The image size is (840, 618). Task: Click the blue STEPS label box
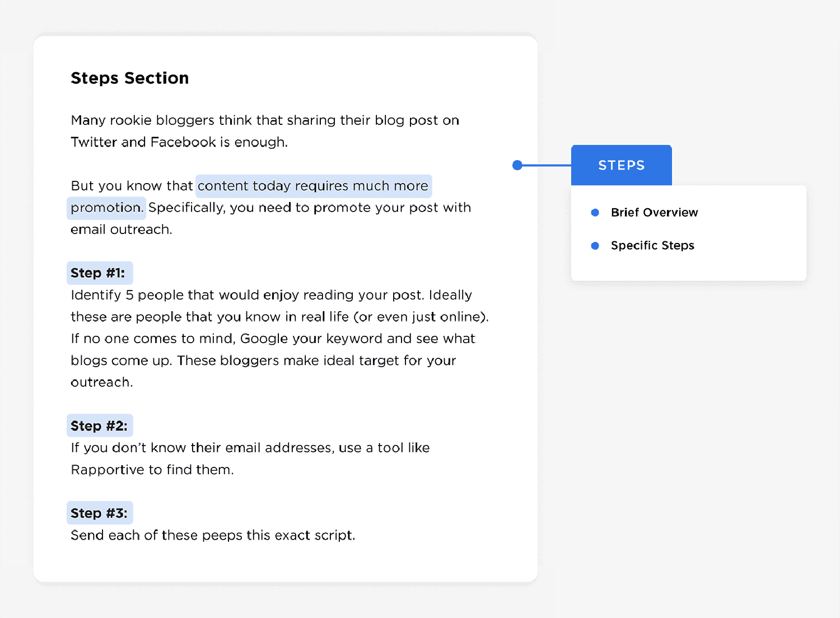621,165
